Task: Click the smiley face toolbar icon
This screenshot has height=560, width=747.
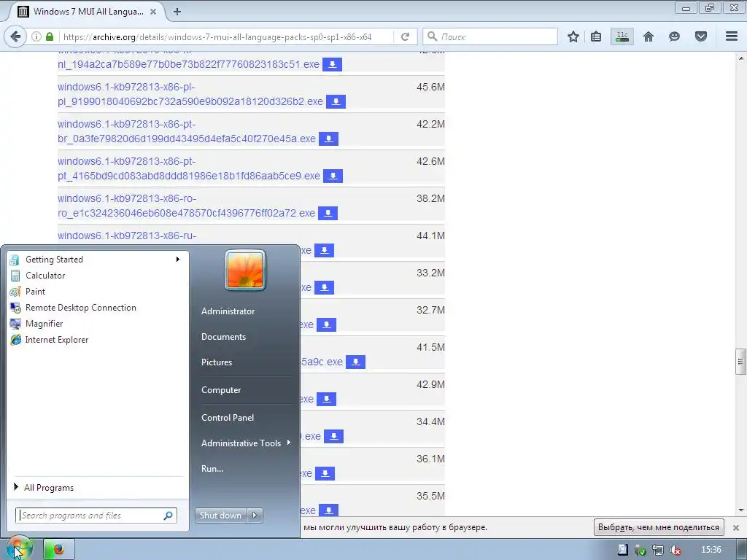Action: click(x=674, y=36)
